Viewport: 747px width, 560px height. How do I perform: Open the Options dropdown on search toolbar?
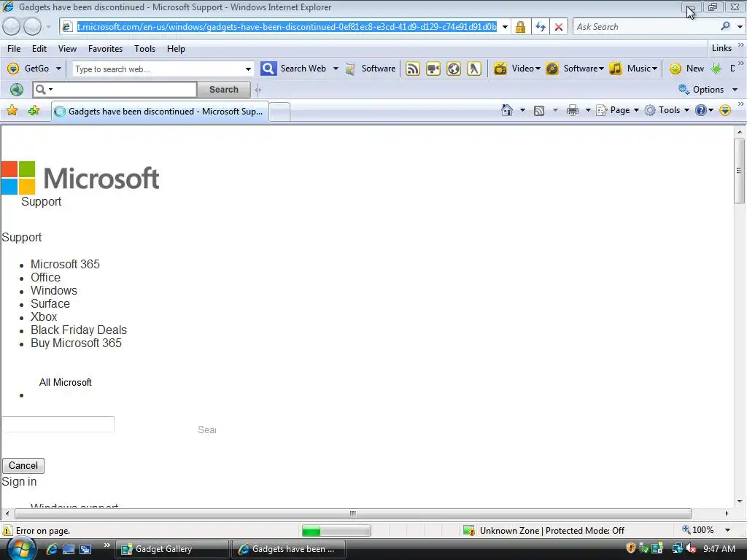pos(708,90)
